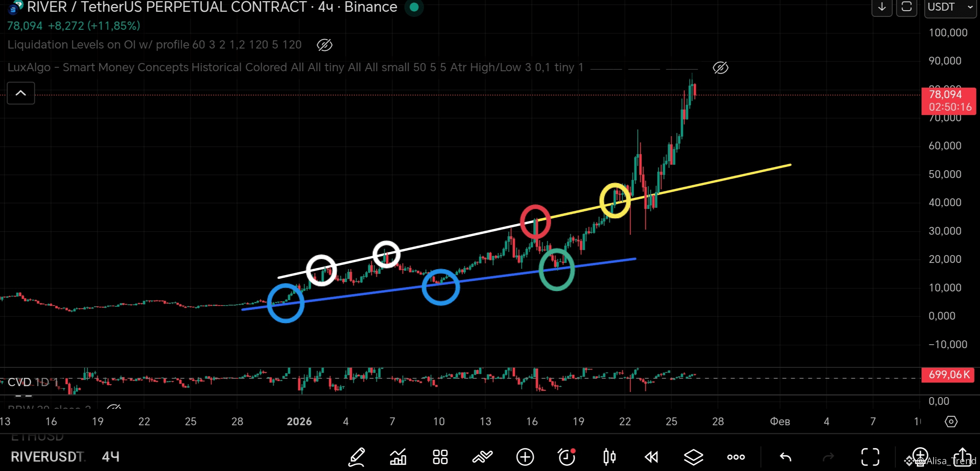980x471 pixels.
Task: Click the share upload icon
Action: [962, 456]
